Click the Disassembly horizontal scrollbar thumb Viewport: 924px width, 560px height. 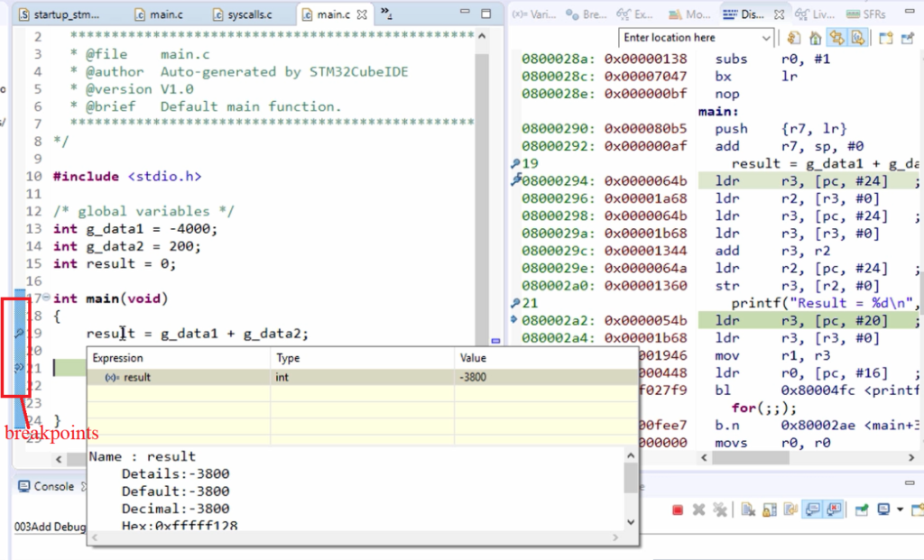(751, 457)
